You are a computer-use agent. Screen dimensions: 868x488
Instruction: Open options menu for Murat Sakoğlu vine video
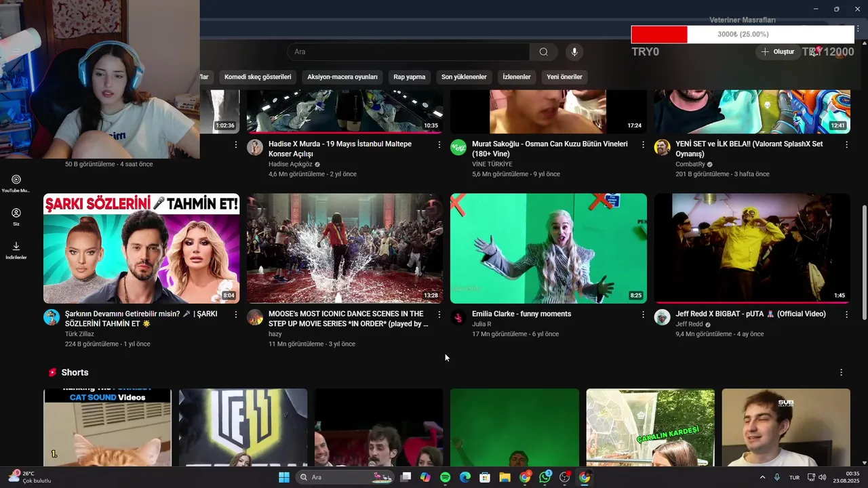point(643,144)
